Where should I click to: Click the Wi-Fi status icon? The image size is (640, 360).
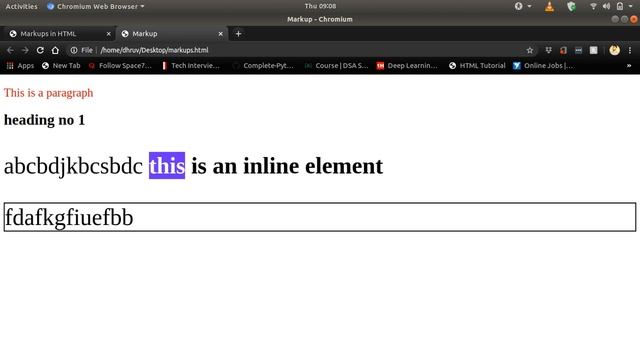coord(593,6)
